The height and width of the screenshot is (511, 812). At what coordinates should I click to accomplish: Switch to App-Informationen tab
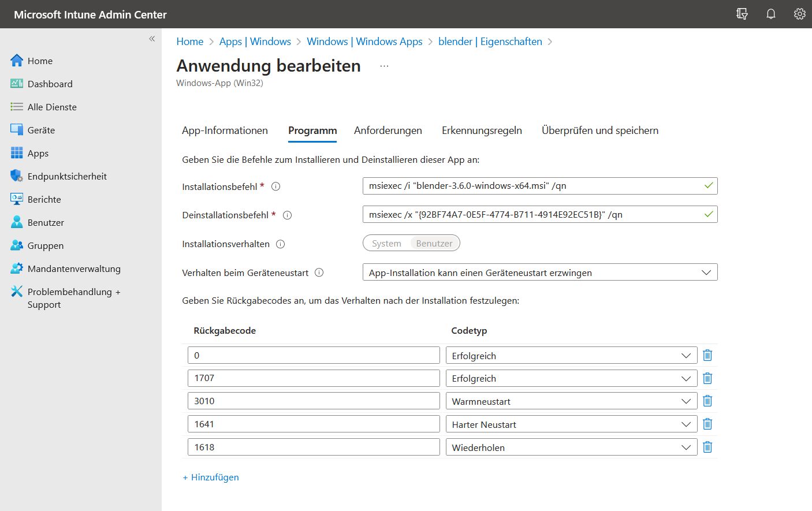pyautogui.click(x=225, y=130)
